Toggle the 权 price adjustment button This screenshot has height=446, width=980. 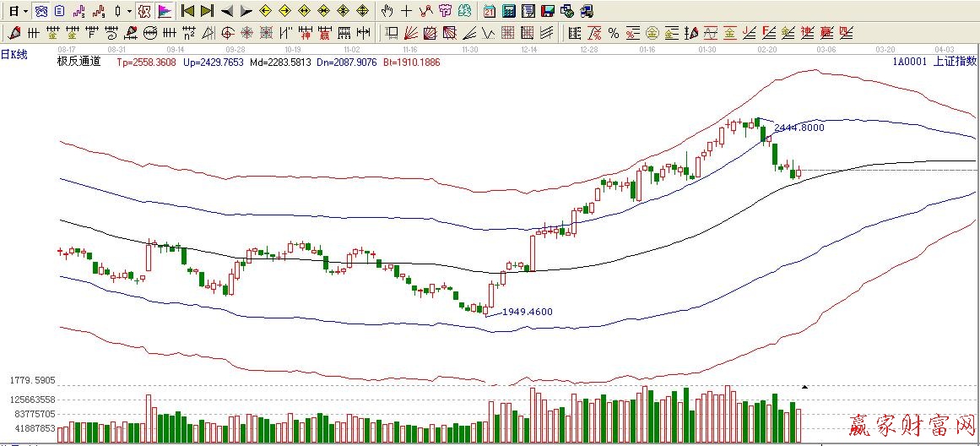(x=143, y=11)
